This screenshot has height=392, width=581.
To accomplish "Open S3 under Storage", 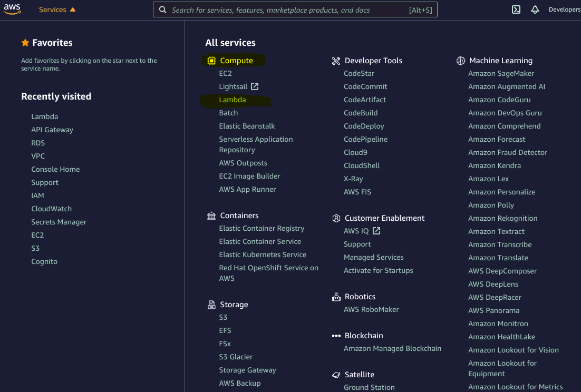I will point(223,317).
